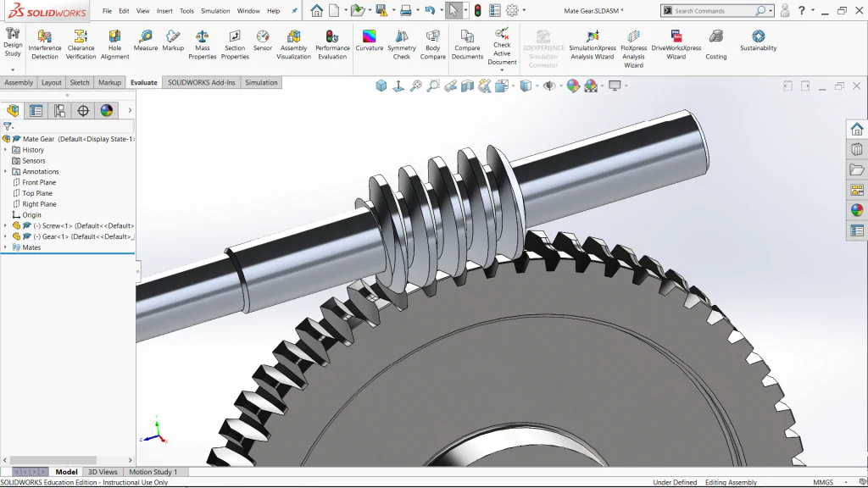This screenshot has height=488, width=868.
Task: Click the Search Commands field
Action: tap(714, 10)
